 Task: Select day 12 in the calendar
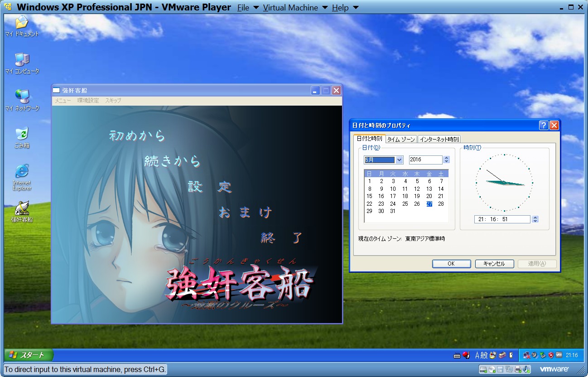417,189
